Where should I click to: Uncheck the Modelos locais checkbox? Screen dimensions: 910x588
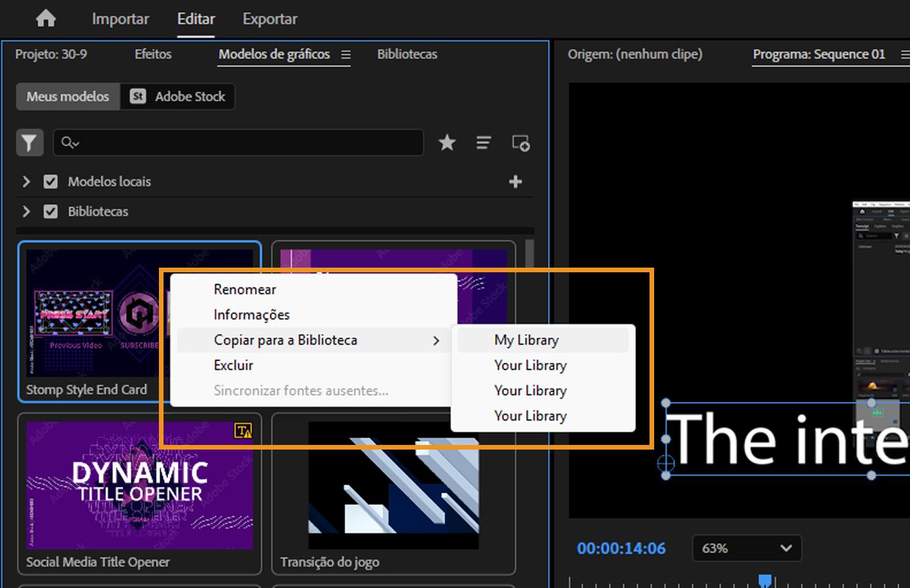pyautogui.click(x=51, y=181)
